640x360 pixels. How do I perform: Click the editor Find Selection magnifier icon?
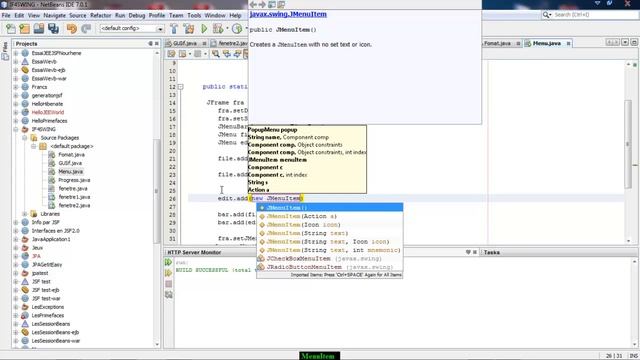point(216,54)
